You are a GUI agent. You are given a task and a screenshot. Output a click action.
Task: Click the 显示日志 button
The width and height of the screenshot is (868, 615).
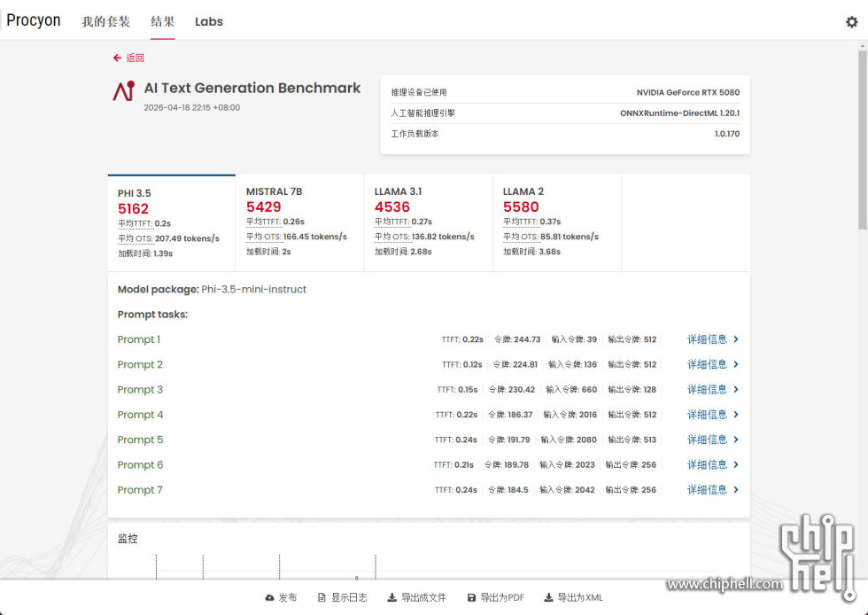[343, 597]
